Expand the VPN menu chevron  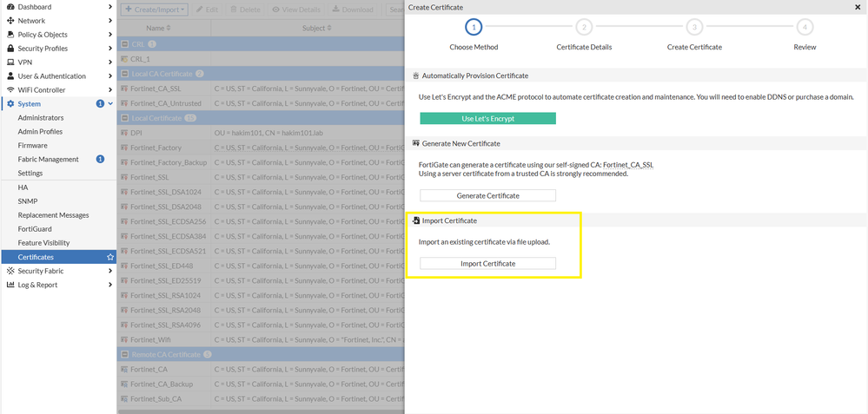point(110,62)
